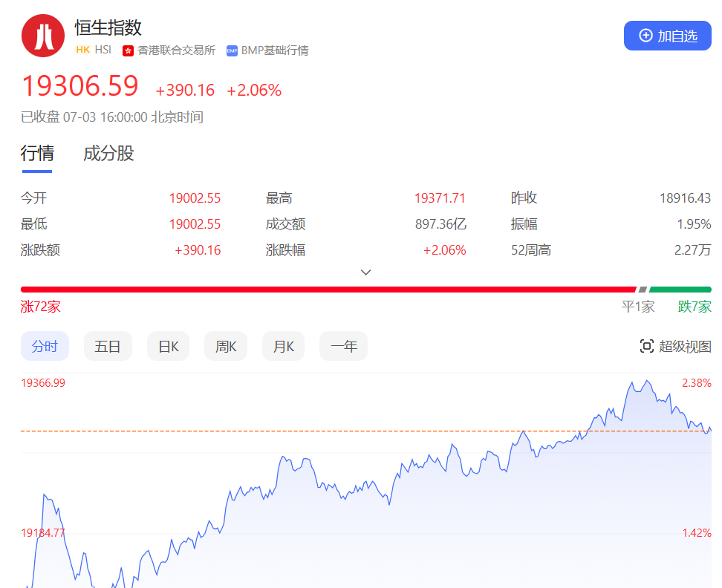Click the 今开 value 19002.55
The image size is (722, 588).
pyautogui.click(x=195, y=198)
